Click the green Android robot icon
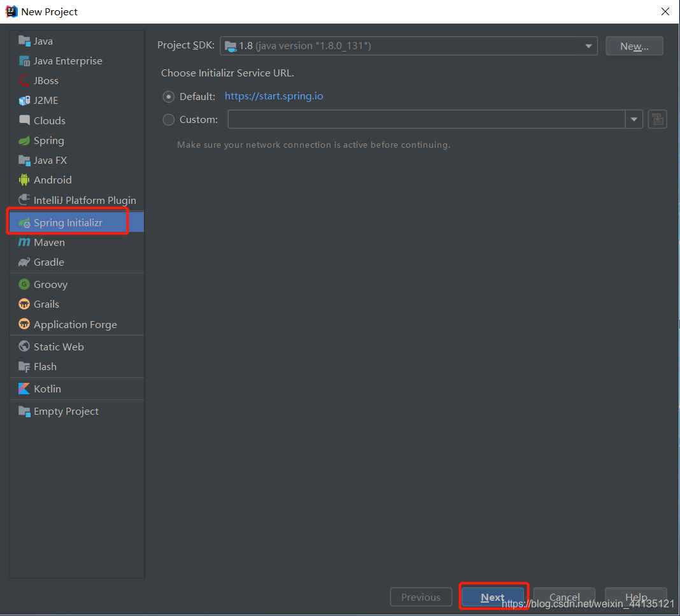This screenshot has width=680, height=616. coord(24,180)
